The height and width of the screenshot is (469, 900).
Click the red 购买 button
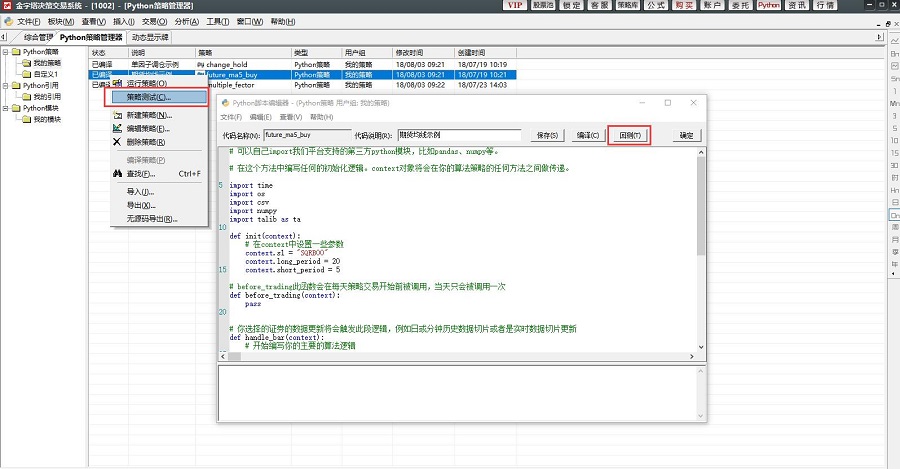pyautogui.click(x=684, y=5)
